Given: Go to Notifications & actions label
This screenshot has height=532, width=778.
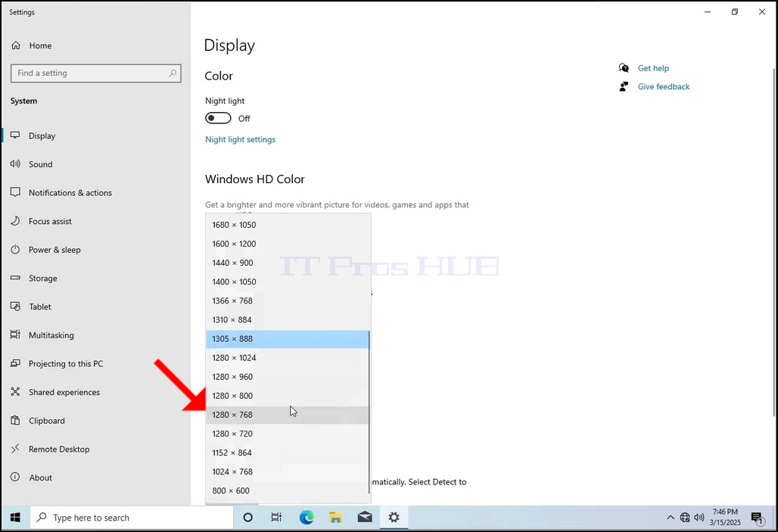Looking at the screenshot, I should click(70, 192).
